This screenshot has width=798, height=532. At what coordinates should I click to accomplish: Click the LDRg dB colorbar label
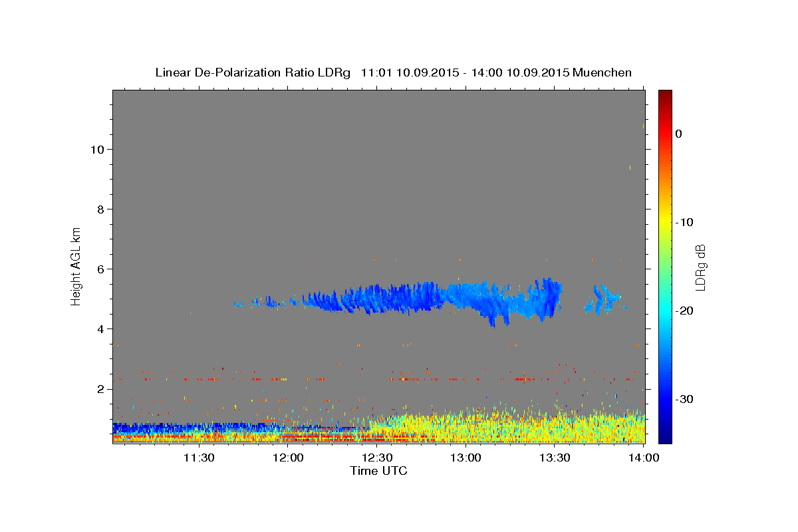click(700, 267)
